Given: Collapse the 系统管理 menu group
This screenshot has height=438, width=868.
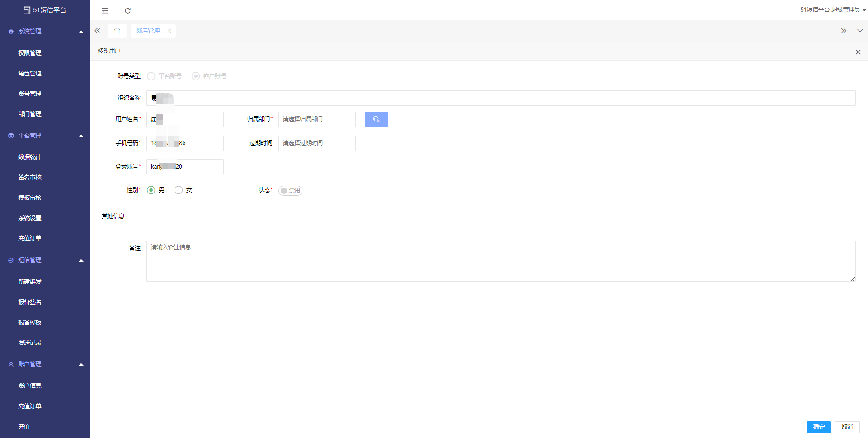Looking at the screenshot, I should click(x=81, y=32).
